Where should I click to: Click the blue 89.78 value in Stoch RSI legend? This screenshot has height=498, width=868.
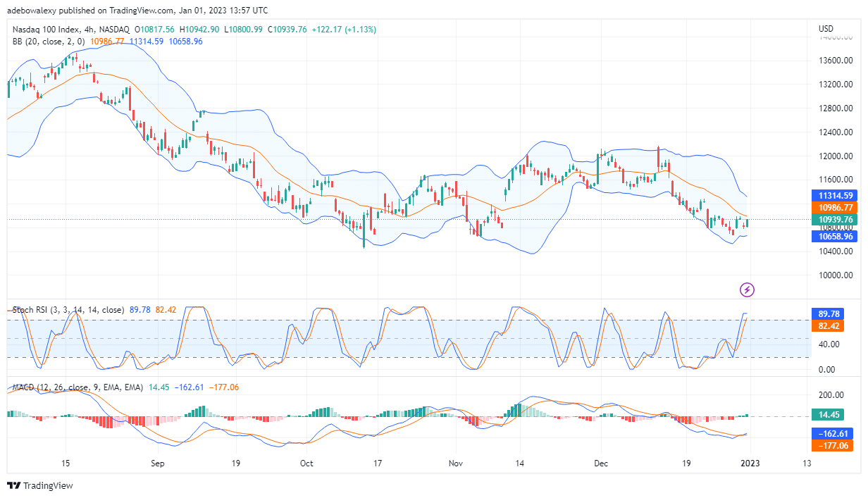(141, 310)
